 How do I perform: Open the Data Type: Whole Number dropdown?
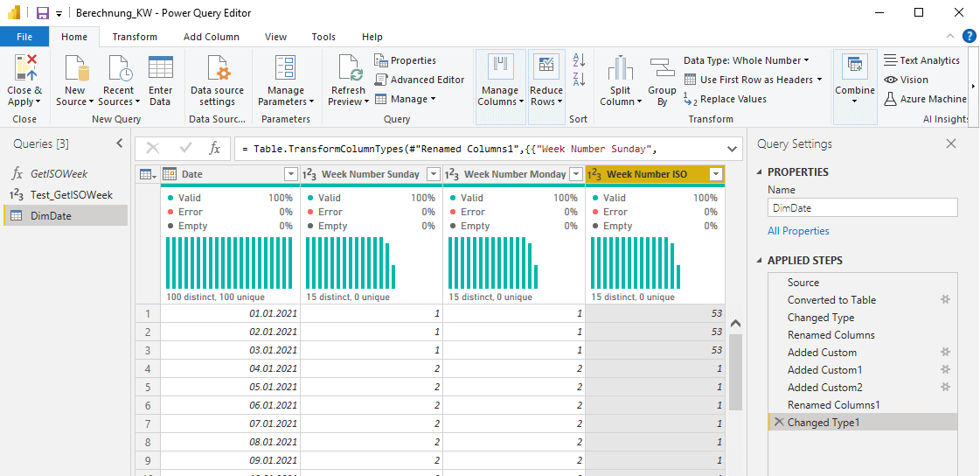click(746, 60)
